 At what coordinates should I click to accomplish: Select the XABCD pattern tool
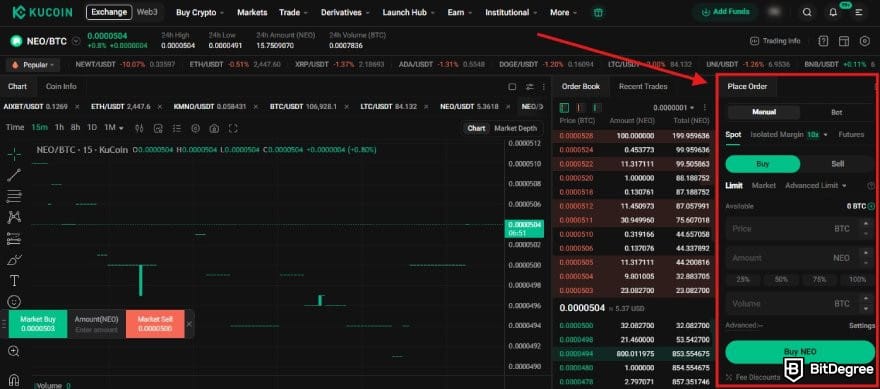(x=14, y=217)
